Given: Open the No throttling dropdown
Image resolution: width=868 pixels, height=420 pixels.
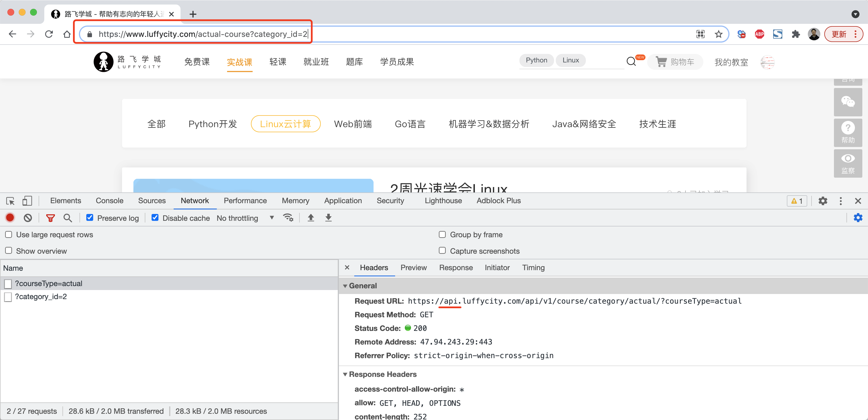Looking at the screenshot, I should coord(245,218).
